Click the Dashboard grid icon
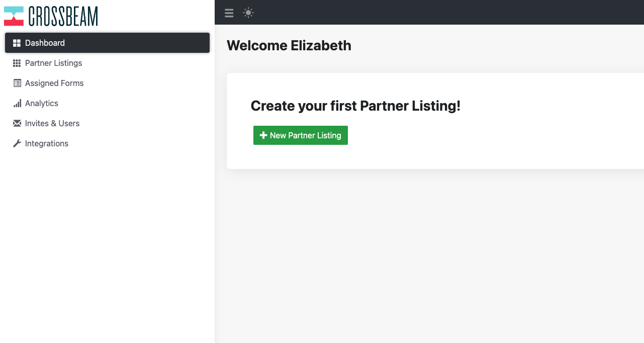Image resolution: width=644 pixels, height=343 pixels. click(x=17, y=43)
